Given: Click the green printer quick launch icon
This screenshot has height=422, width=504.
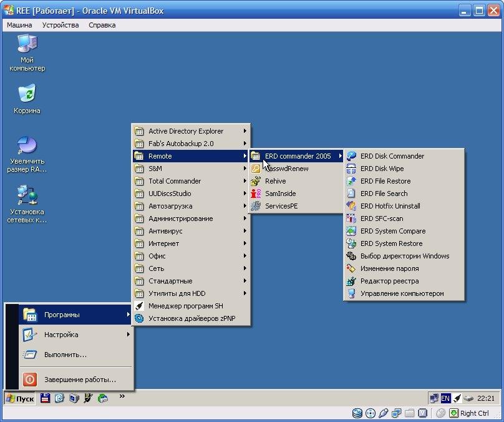Looking at the screenshot, I should click(103, 398).
